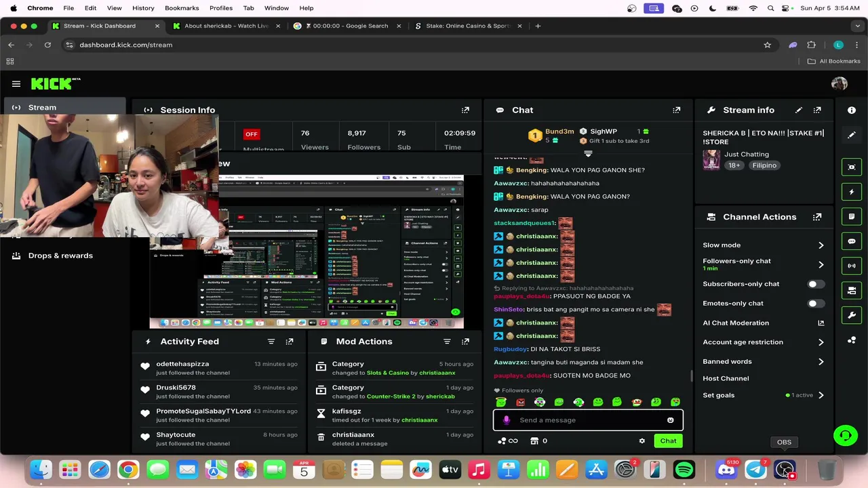Focus the Send a message field

587,420
